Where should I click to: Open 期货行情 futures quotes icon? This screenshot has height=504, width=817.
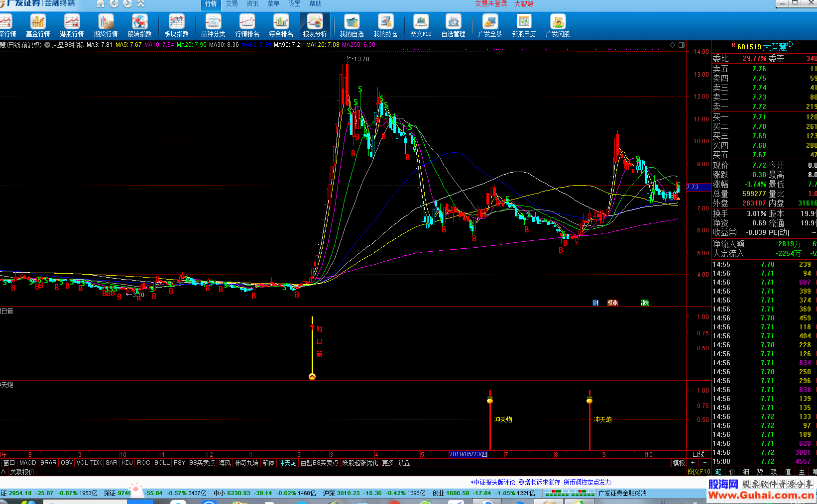[x=106, y=25]
